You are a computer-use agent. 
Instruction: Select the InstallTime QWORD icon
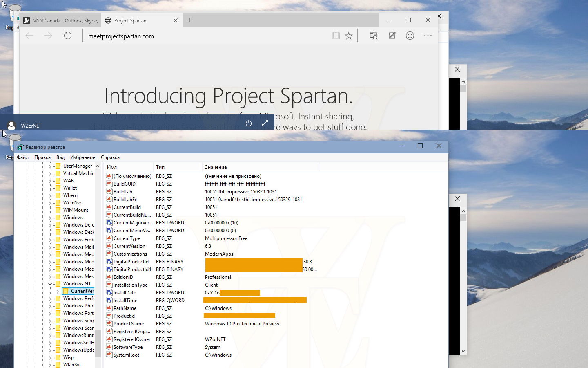coord(109,300)
